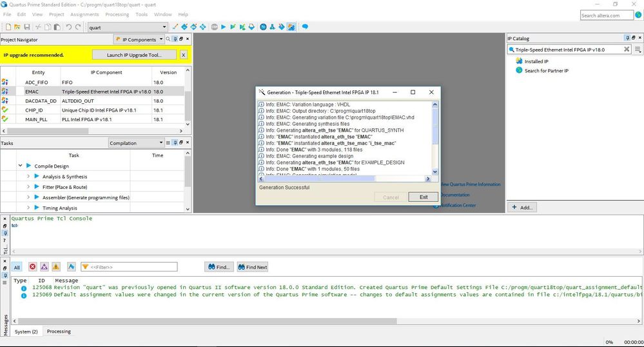Click the purple critical warning filter icon
This screenshot has height=347, width=644.
tap(44, 266)
